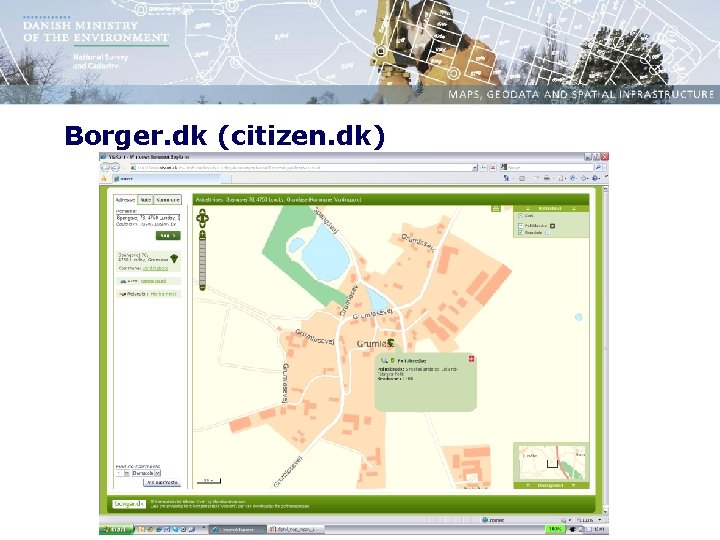Open the address bar dropdown arrow
720x540 pixels.
click(475, 168)
